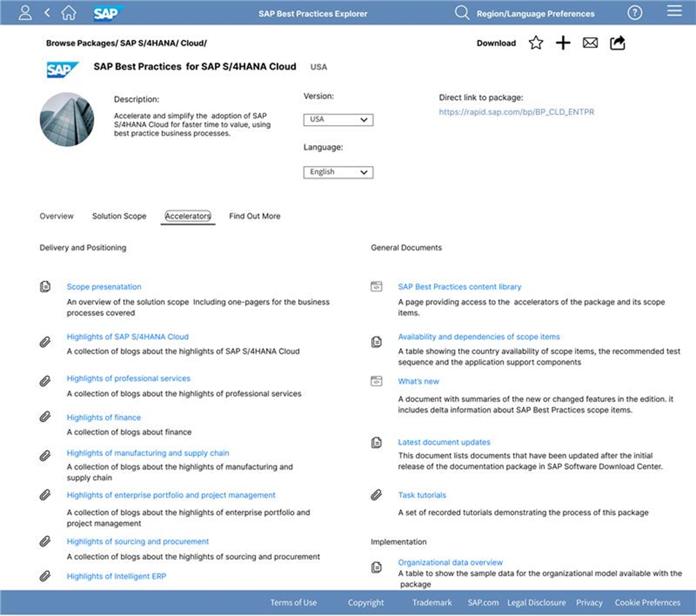
Task: Open the Version dropdown showing USA
Action: point(338,119)
